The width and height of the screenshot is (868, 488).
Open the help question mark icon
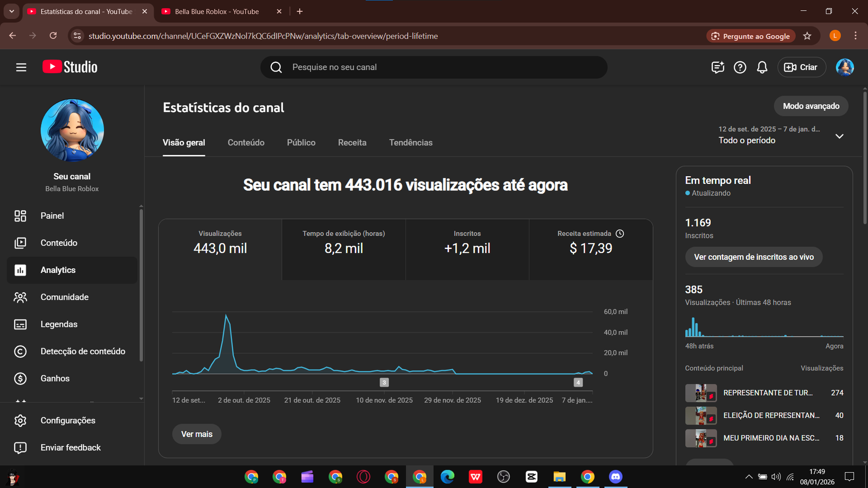pyautogui.click(x=740, y=67)
